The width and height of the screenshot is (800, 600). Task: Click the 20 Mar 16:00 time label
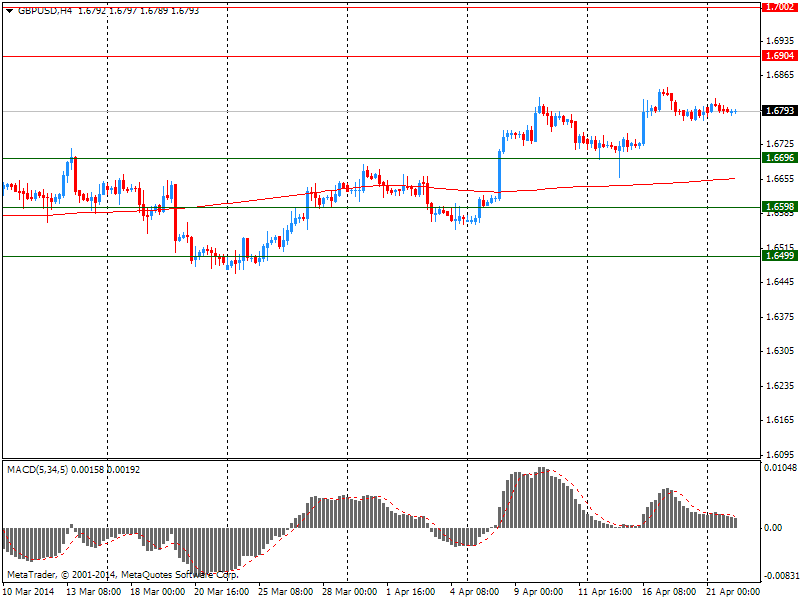(x=221, y=592)
